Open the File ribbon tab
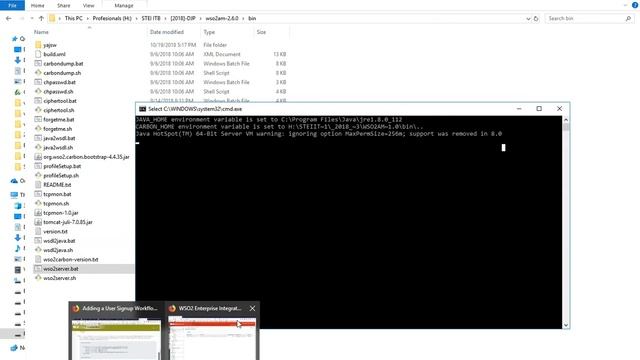The image size is (640, 360). pos(12,5)
